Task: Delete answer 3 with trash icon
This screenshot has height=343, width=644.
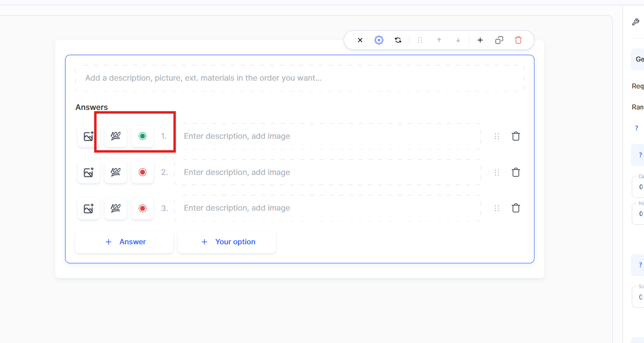Action: 515,208
